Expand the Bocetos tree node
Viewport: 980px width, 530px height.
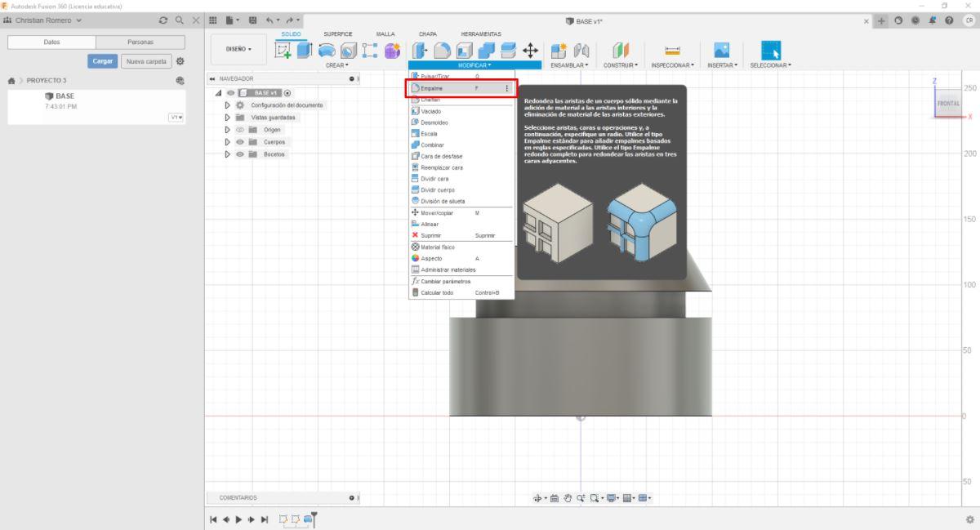click(228, 154)
